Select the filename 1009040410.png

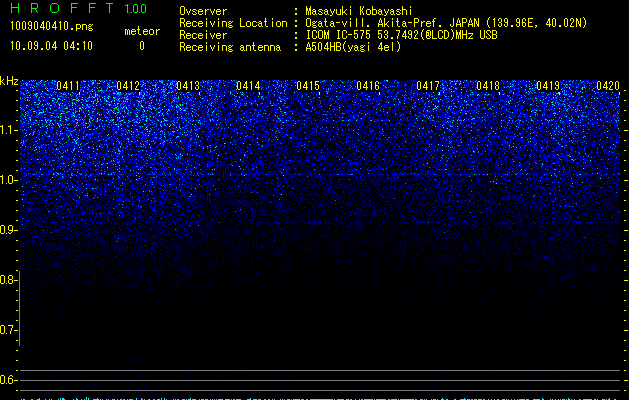click(52, 26)
